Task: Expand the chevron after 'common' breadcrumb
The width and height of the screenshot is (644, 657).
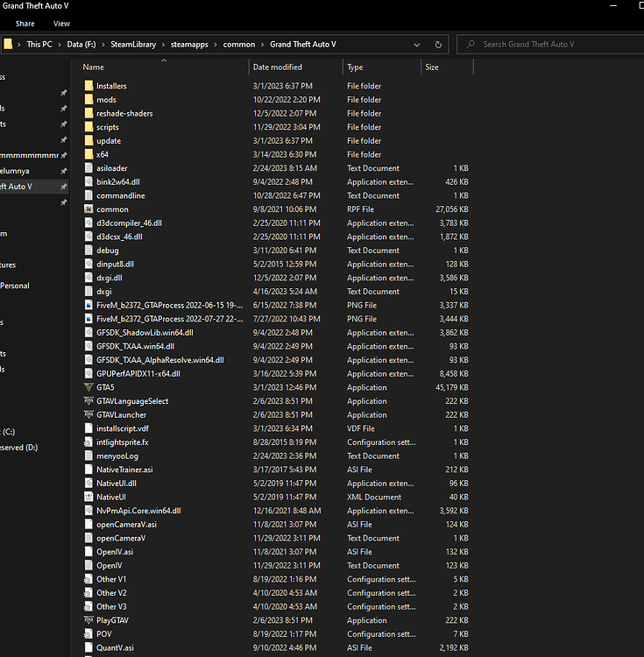Action: 263,44
